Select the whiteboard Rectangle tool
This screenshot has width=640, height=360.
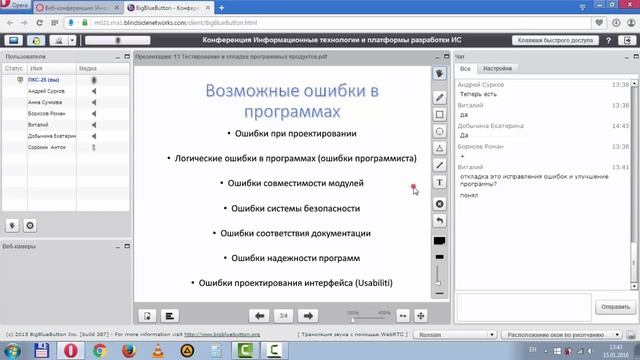pyautogui.click(x=439, y=115)
